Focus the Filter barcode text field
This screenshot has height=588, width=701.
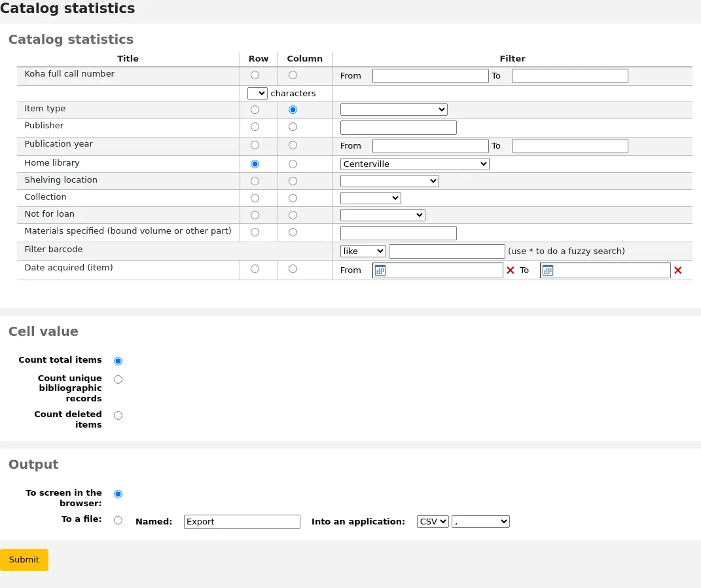[x=447, y=251]
